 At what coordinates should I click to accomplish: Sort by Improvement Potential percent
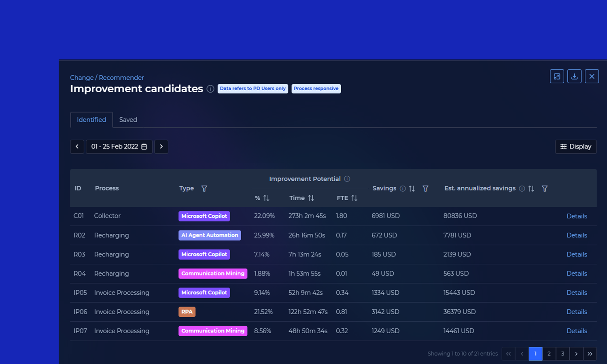pyautogui.click(x=266, y=198)
